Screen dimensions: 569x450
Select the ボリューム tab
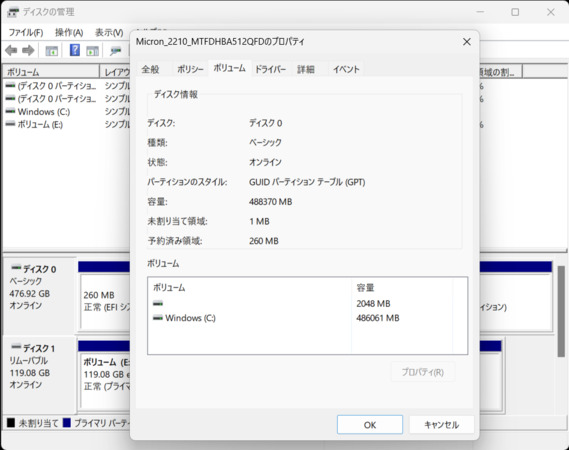click(x=229, y=68)
